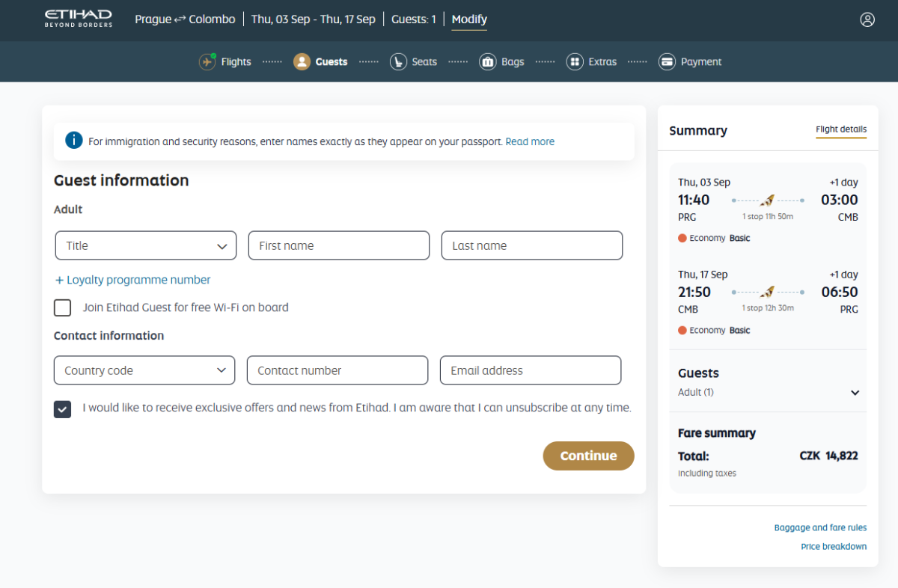Uncheck the exclusive offers and news checkbox
Viewport: 898px width, 588px height.
click(x=63, y=408)
